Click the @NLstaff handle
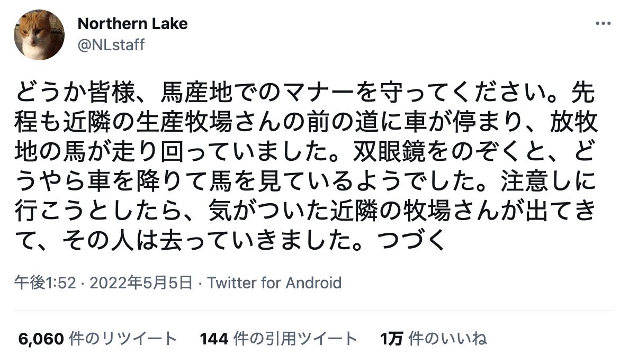Viewport: 629px width, 364px height. [111, 45]
